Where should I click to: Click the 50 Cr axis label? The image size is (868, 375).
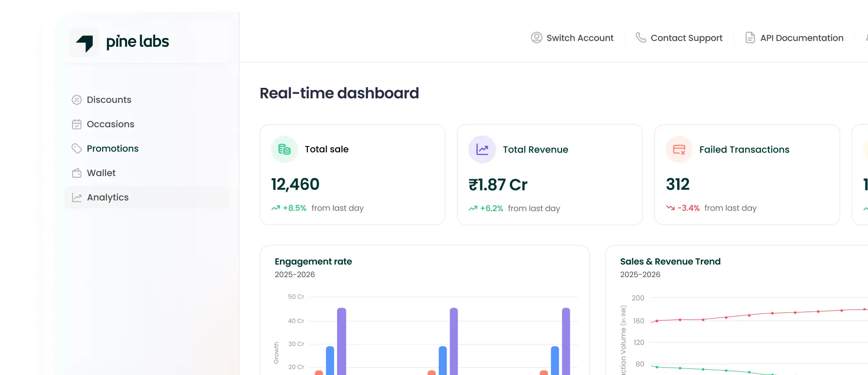[296, 297]
